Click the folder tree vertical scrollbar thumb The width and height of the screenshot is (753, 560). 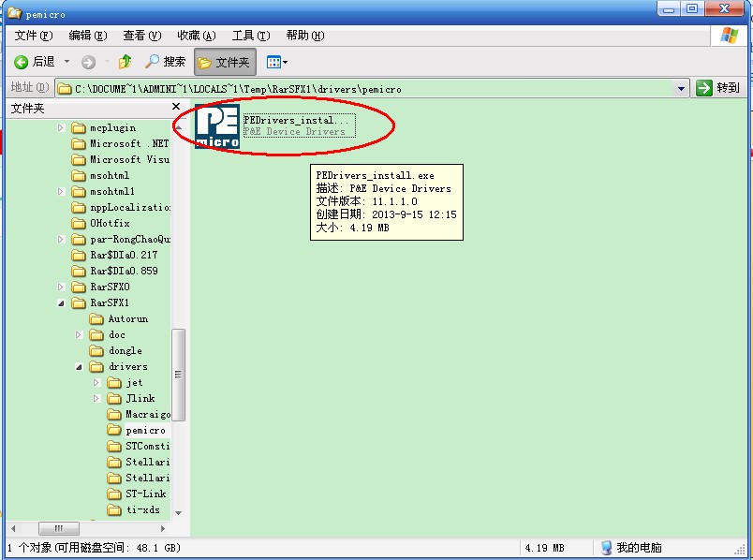(178, 375)
